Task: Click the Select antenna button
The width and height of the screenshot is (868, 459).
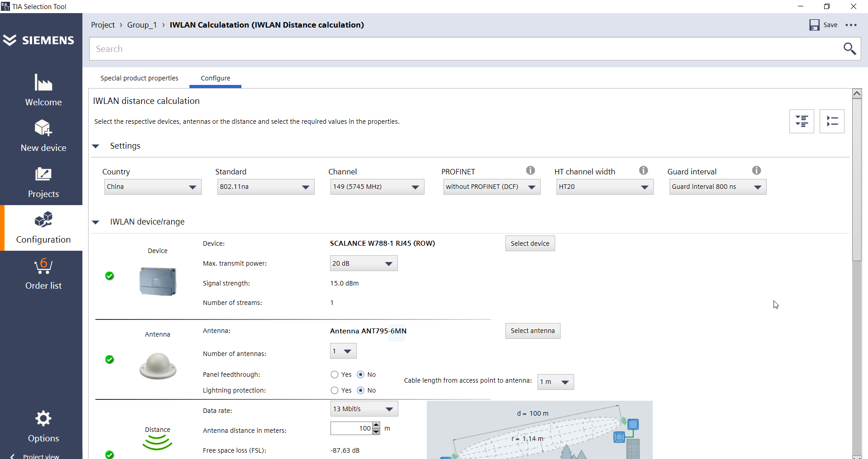Action: 533,331
